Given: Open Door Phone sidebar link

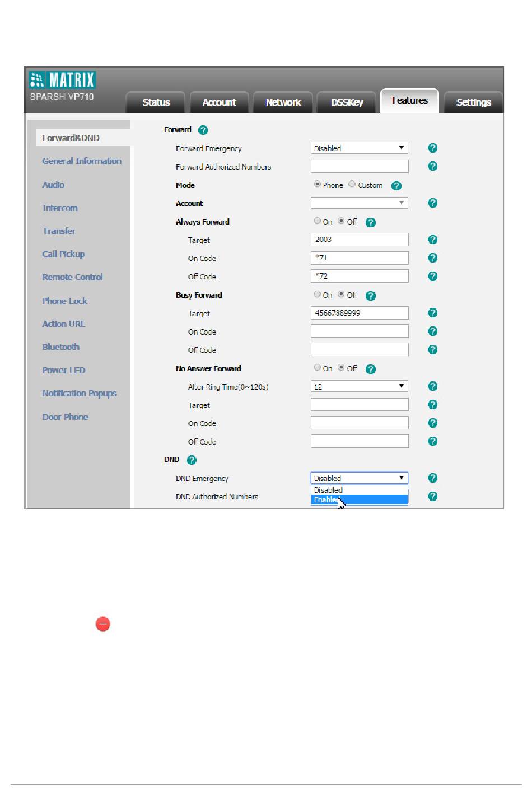Looking at the screenshot, I should point(65,417).
